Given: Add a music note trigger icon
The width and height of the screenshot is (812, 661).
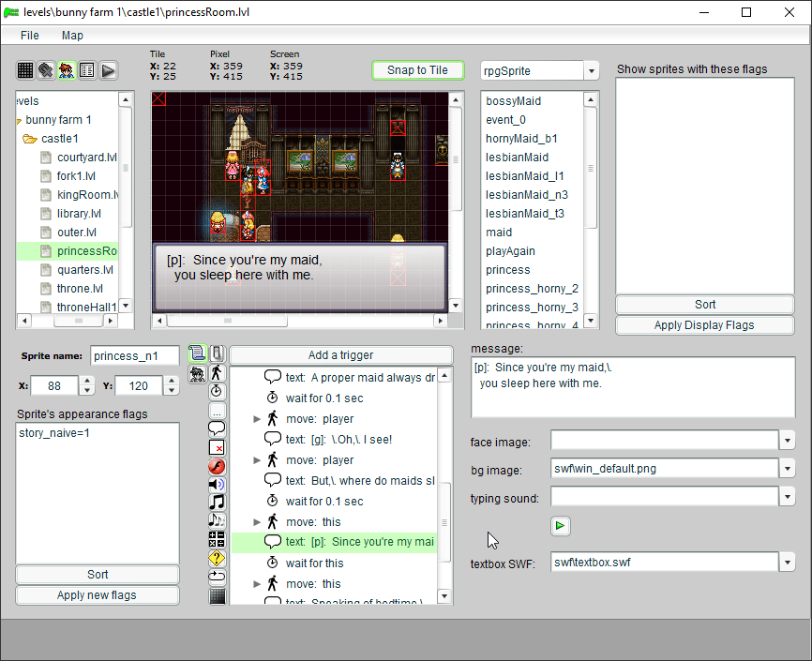Looking at the screenshot, I should coord(217,503).
